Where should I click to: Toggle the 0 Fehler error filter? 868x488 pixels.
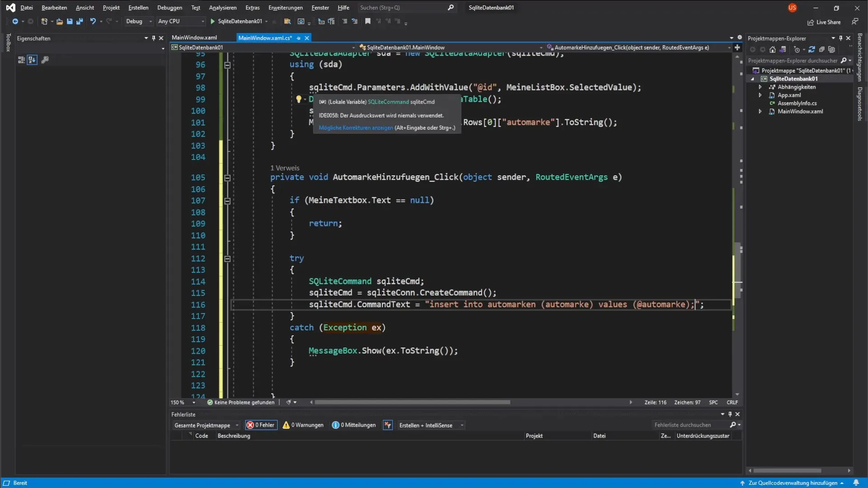coord(261,425)
